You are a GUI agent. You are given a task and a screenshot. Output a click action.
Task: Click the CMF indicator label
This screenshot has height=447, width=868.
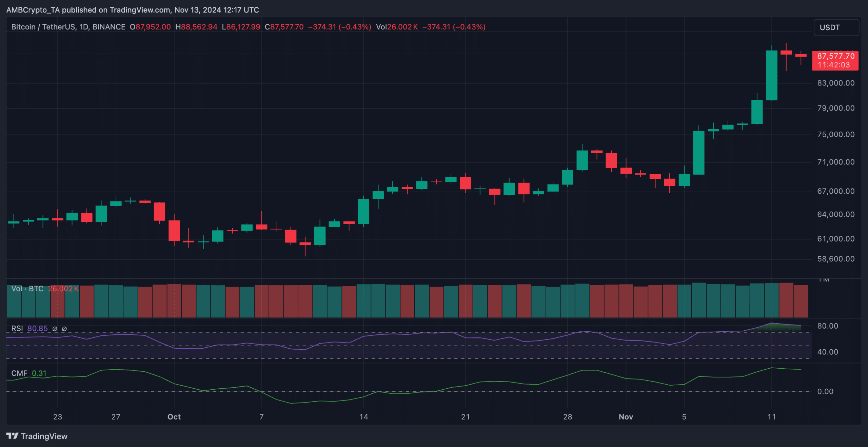coord(19,373)
